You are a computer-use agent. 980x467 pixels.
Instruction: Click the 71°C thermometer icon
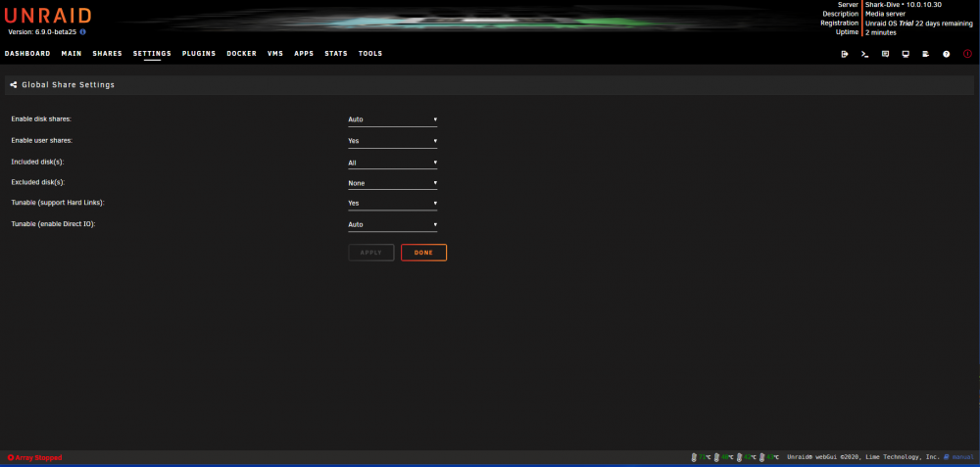pyautogui.click(x=694, y=457)
